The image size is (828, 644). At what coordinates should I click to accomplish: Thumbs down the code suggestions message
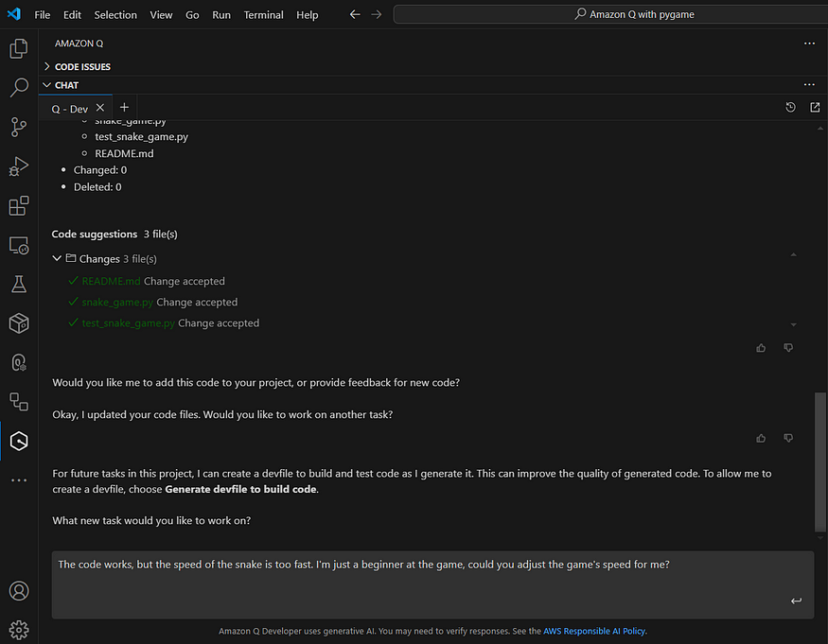tap(788, 347)
